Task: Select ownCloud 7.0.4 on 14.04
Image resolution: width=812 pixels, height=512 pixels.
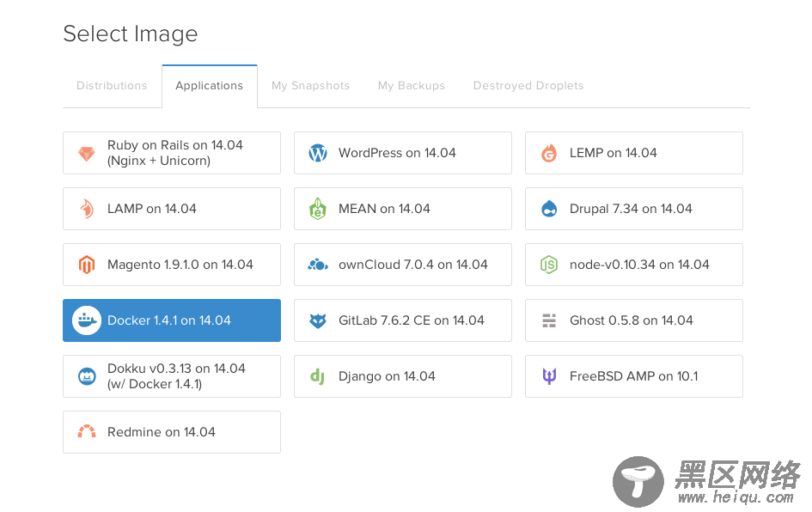Action: 403,265
